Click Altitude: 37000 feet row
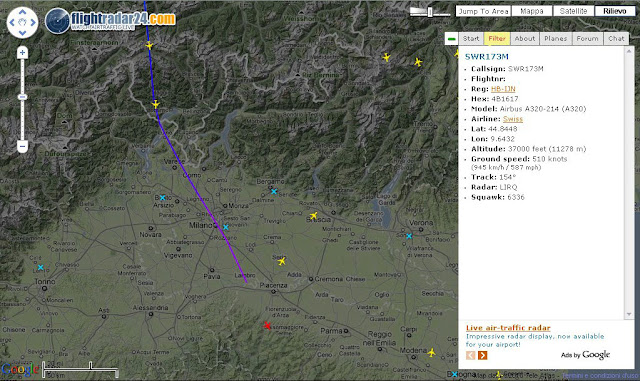Screen dimensions: 640x381 [528, 149]
